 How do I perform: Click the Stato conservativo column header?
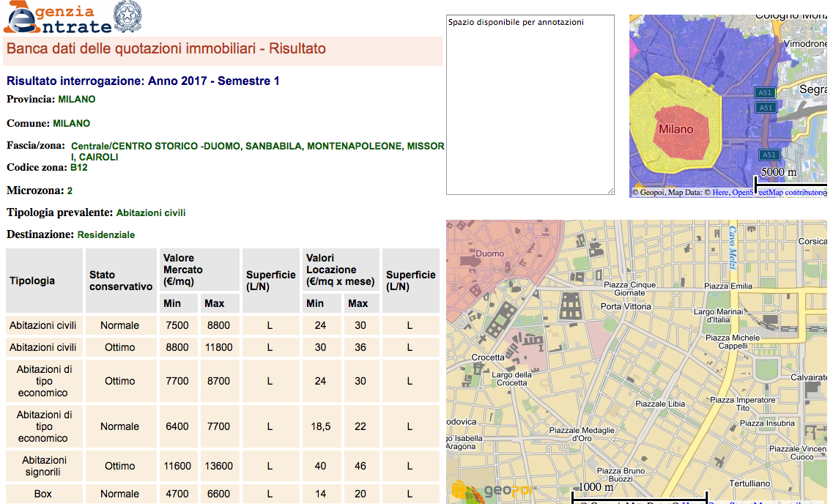[x=121, y=281]
